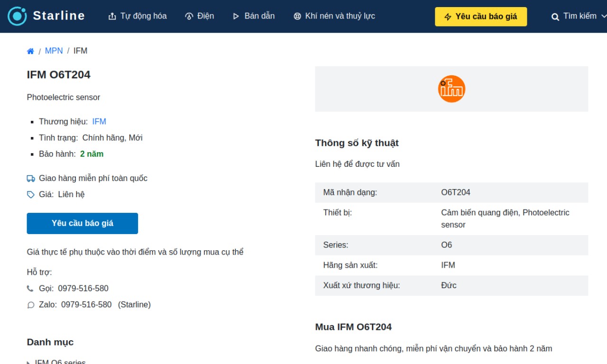Click the search magnifier icon
607x364 pixels.
555,17
